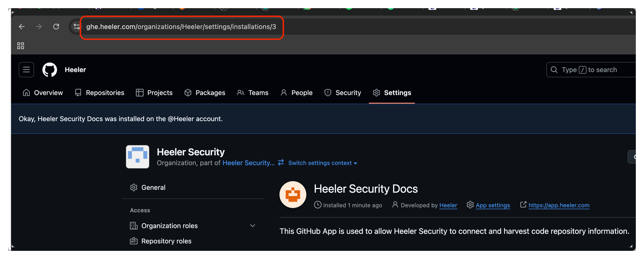Click the Heeler Security Docs app logo

[x=293, y=195]
